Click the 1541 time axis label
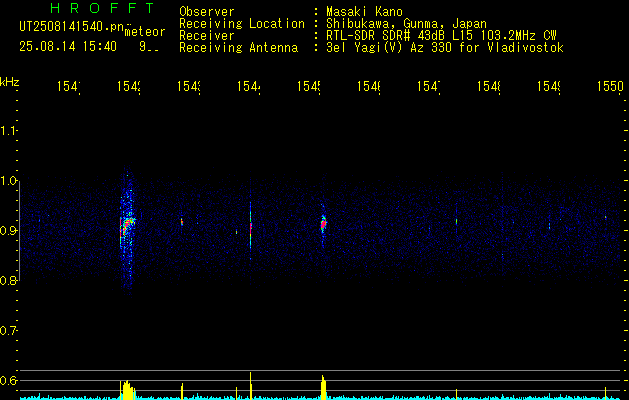This screenshot has height=400, width=629. [69, 86]
